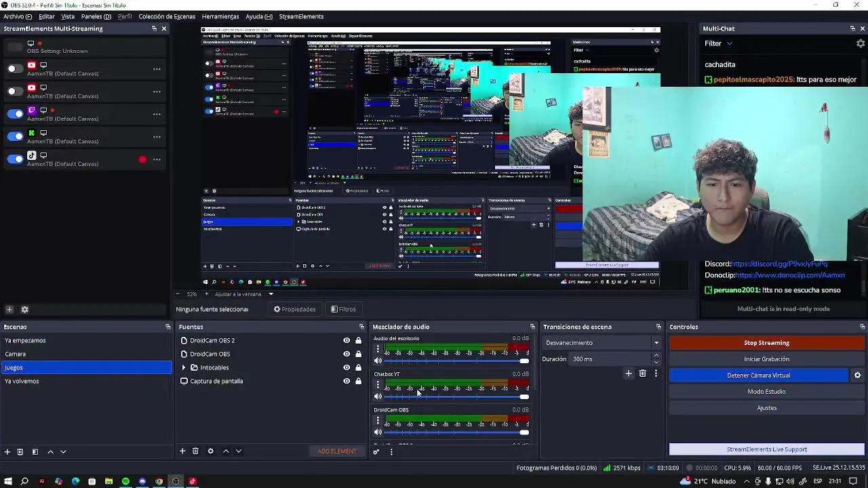Unlock the DroidCam OBS 2 source
The width and height of the screenshot is (868, 488).
[x=358, y=341]
